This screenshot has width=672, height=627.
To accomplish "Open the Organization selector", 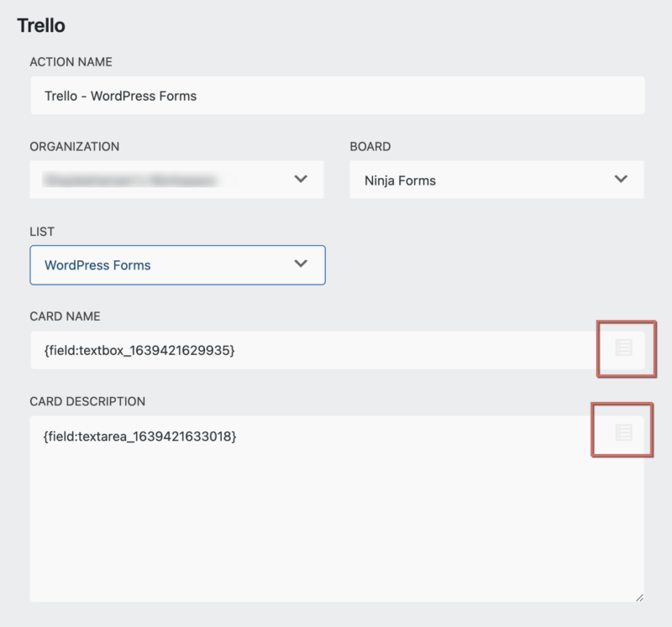I will [x=177, y=179].
